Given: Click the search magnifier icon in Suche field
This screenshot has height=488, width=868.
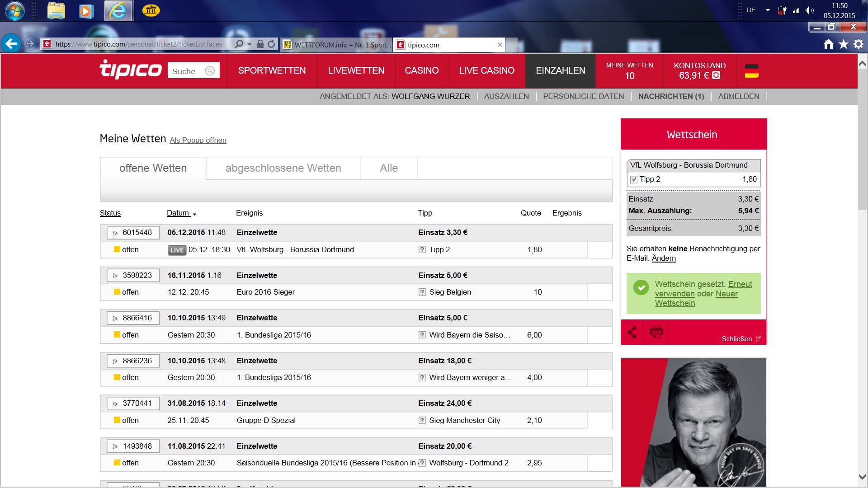Looking at the screenshot, I should coord(210,70).
